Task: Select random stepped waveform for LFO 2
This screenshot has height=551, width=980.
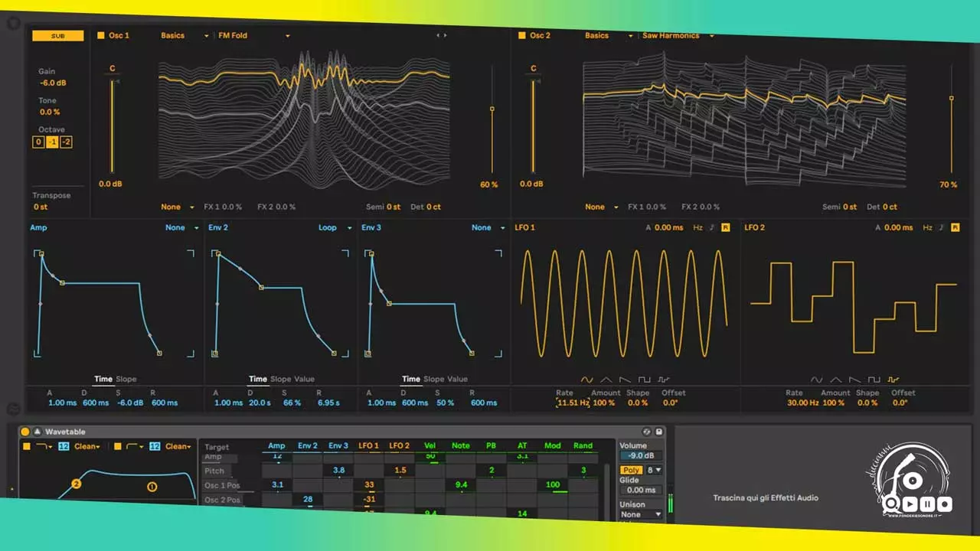Action: point(893,380)
